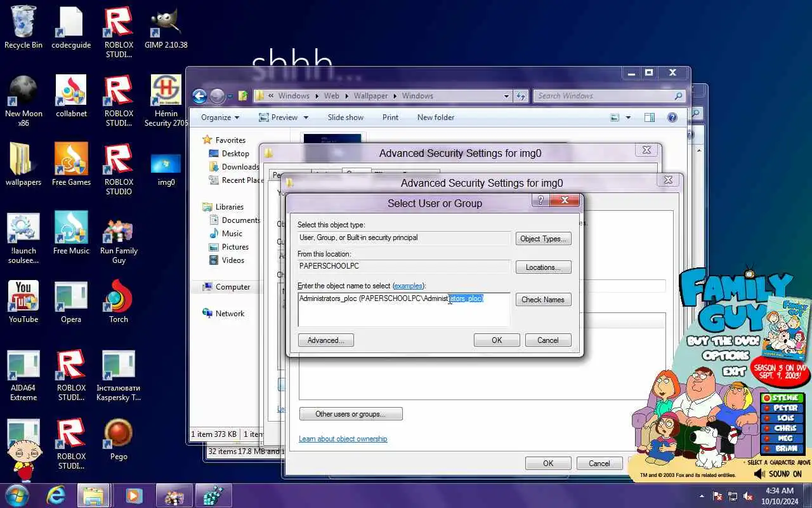
Task: Refresh the Explorer address bar
Action: point(521,96)
